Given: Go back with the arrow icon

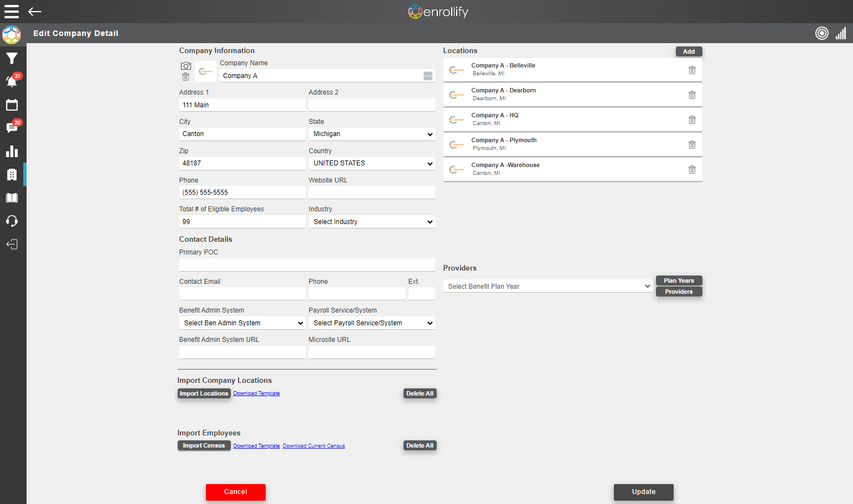Looking at the screenshot, I should point(35,12).
